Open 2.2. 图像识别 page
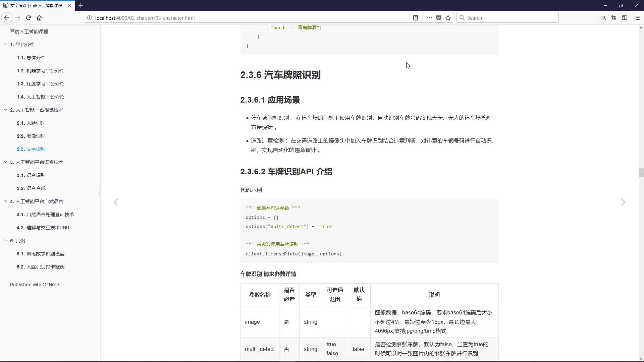 click(31, 136)
